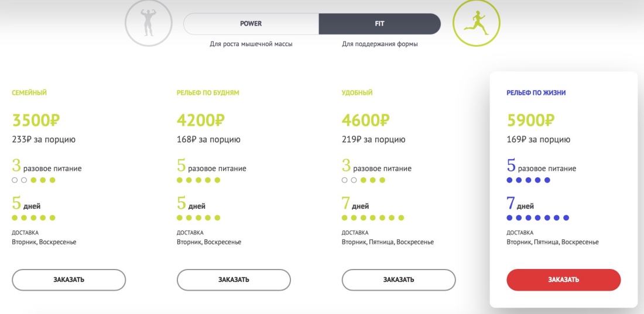Open the Рельеф по будням title
Viewport: 644px width, 314px height.
point(208,93)
